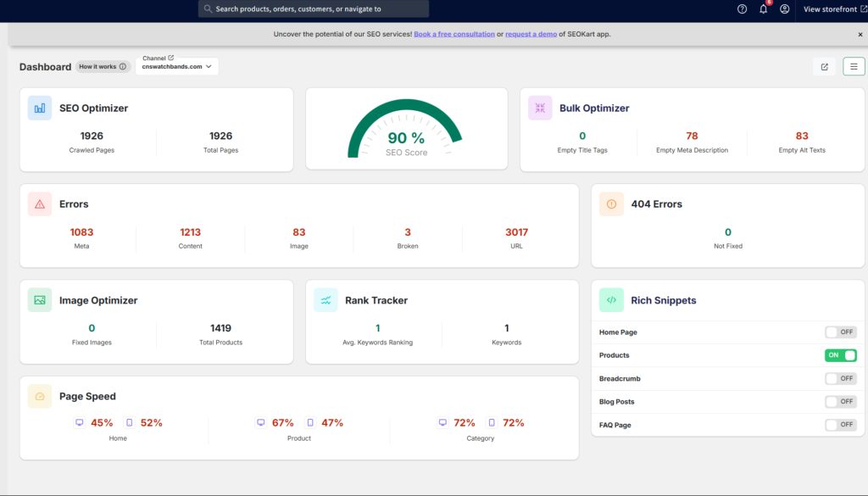Viewport: 868px width, 496px height.
Task: Turn off Products rich snippets toggle
Action: point(840,355)
